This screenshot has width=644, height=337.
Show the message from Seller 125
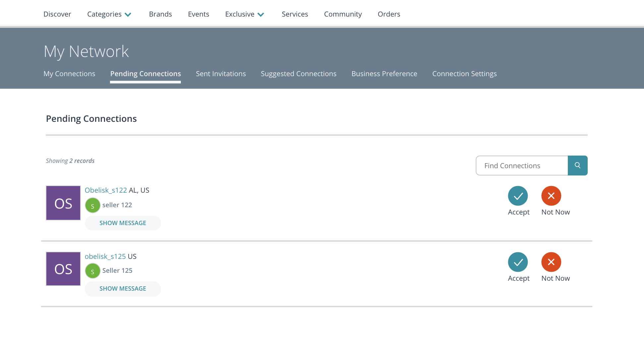tap(123, 289)
